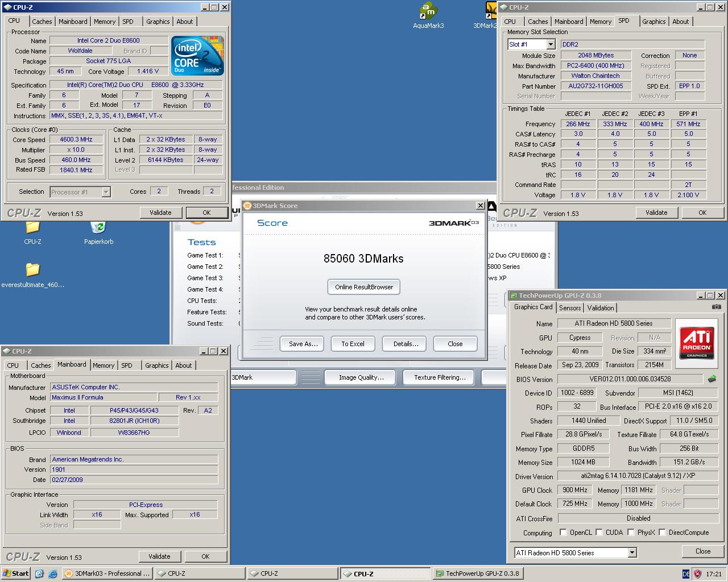Switch to Validation tab in GPU-Z
This screenshot has height=582, width=728.
(x=601, y=308)
